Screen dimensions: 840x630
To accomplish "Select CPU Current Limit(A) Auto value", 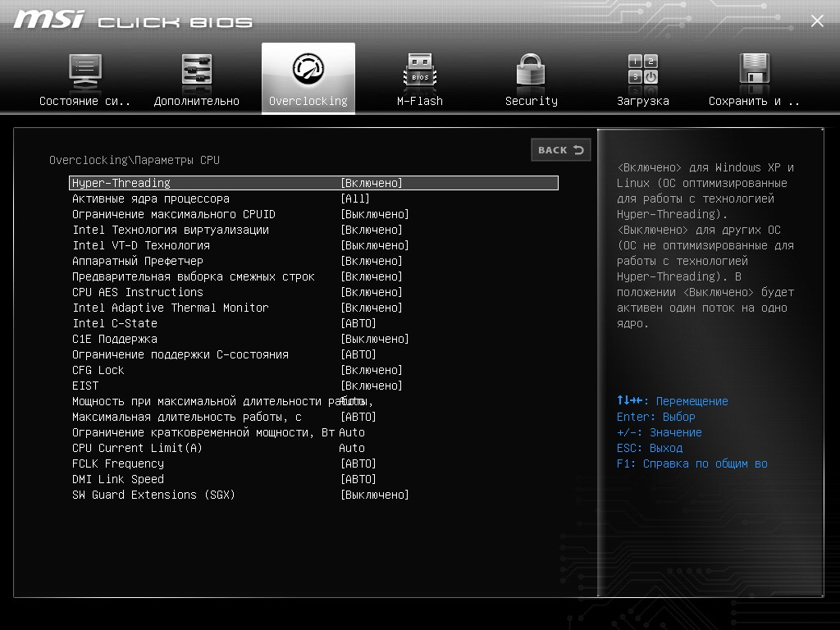I will click(x=351, y=448).
